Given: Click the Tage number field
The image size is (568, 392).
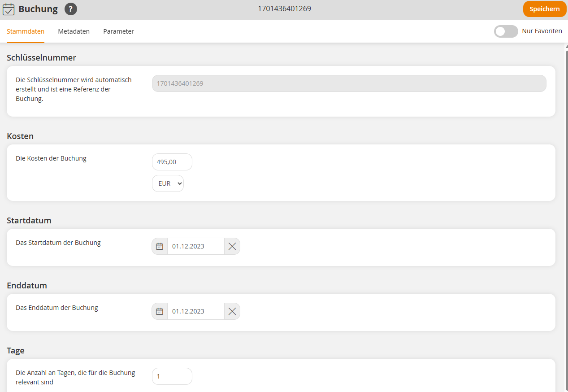Looking at the screenshot, I should click(172, 376).
